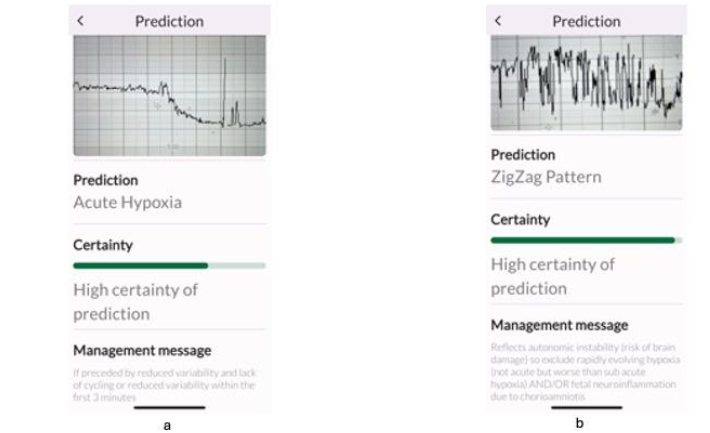
Task: Tap the right screen 'Prediction' header title
Action: [586, 21]
